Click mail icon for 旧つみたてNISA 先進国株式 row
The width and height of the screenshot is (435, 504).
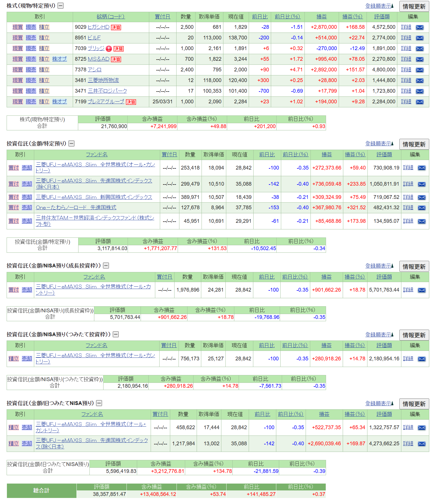(421, 444)
